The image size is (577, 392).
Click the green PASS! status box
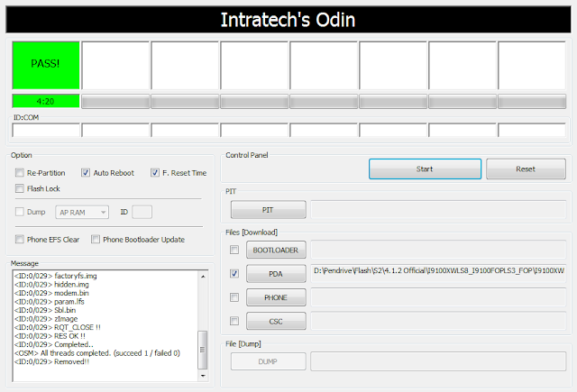[x=46, y=65]
